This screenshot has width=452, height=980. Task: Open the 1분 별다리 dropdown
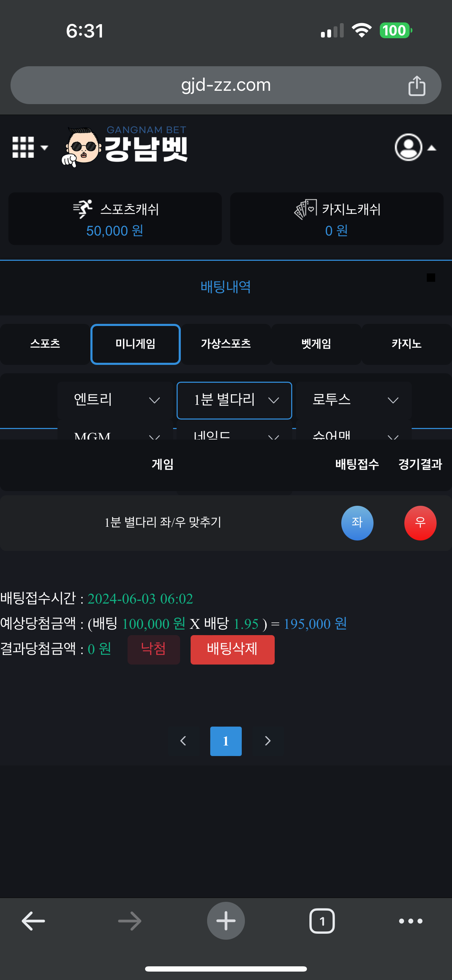click(234, 400)
